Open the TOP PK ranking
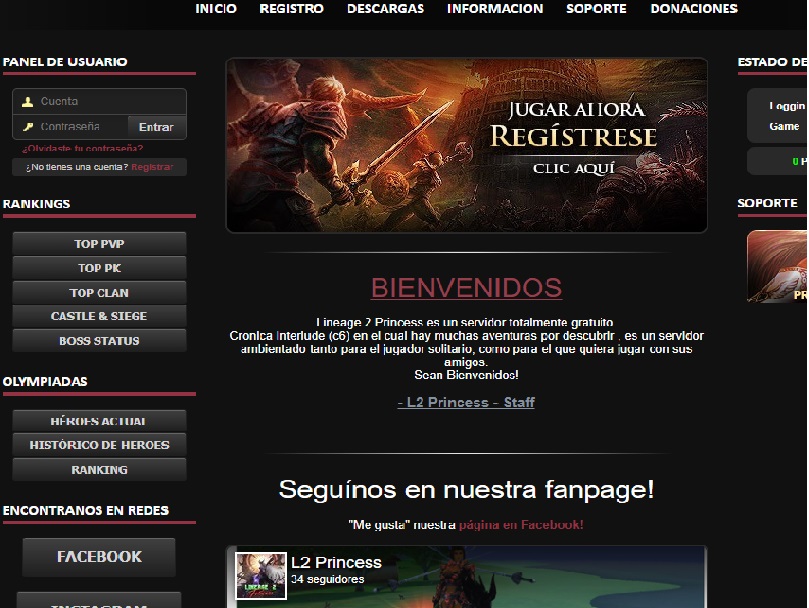Viewport: 809px width, 608px height. [99, 268]
